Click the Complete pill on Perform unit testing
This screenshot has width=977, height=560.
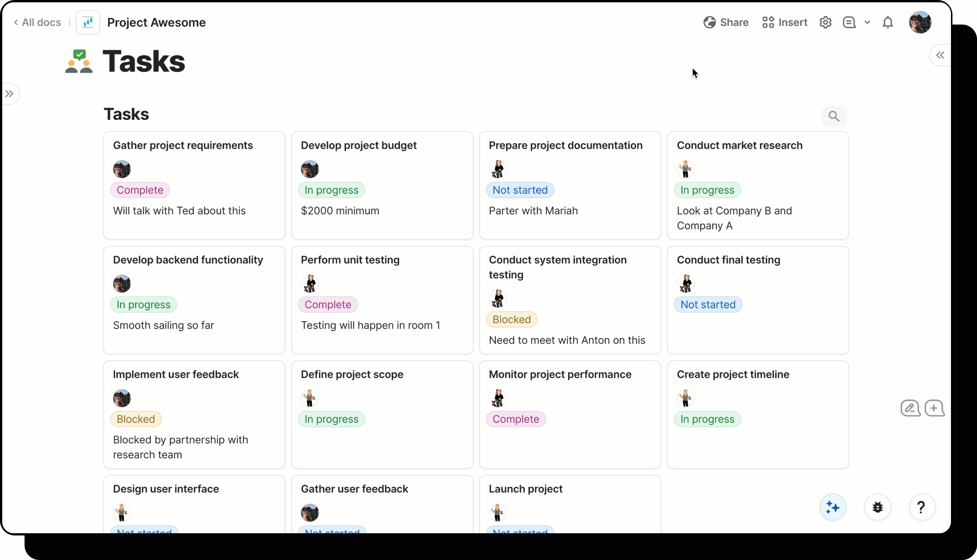327,304
